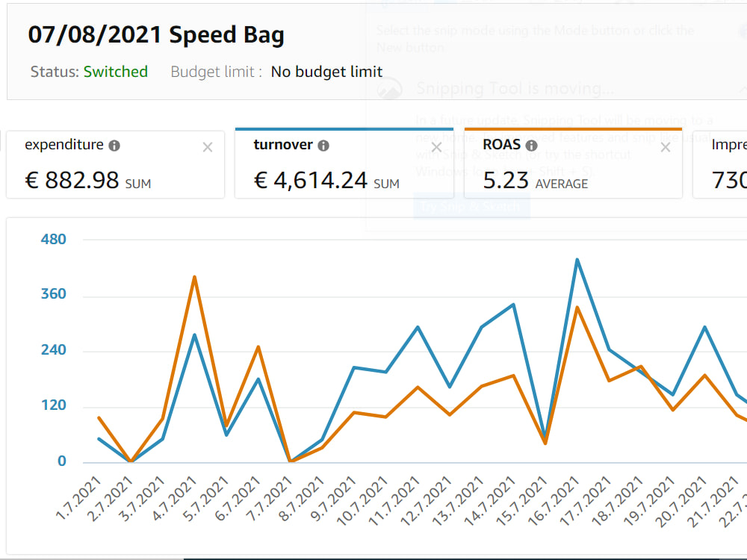Click the campaign title 07/08/2021 Speed Bag
The height and width of the screenshot is (560, 747).
pos(156,35)
